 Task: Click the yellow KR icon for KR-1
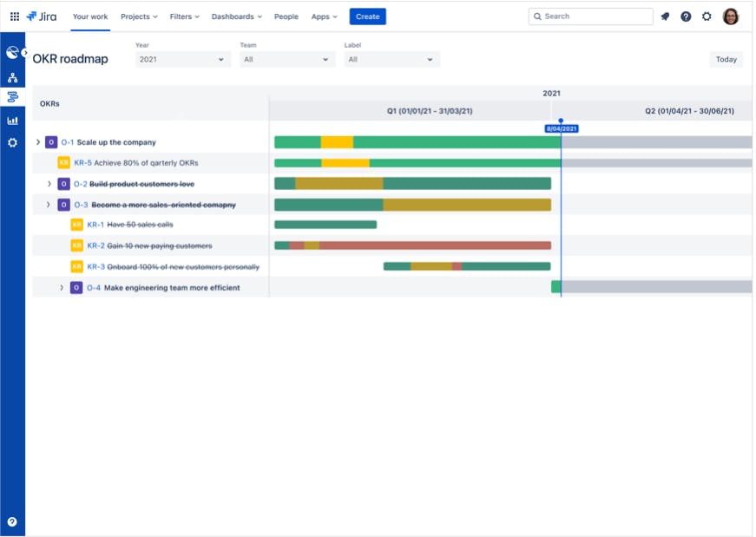[x=76, y=225]
